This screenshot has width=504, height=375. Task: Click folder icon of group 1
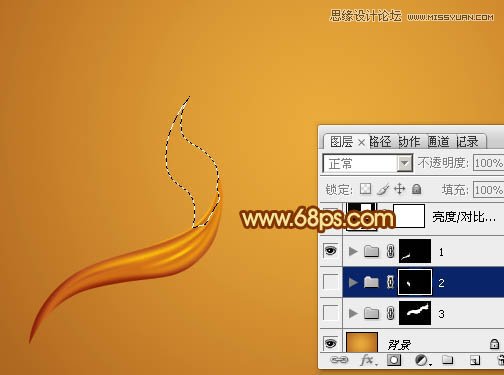371,251
